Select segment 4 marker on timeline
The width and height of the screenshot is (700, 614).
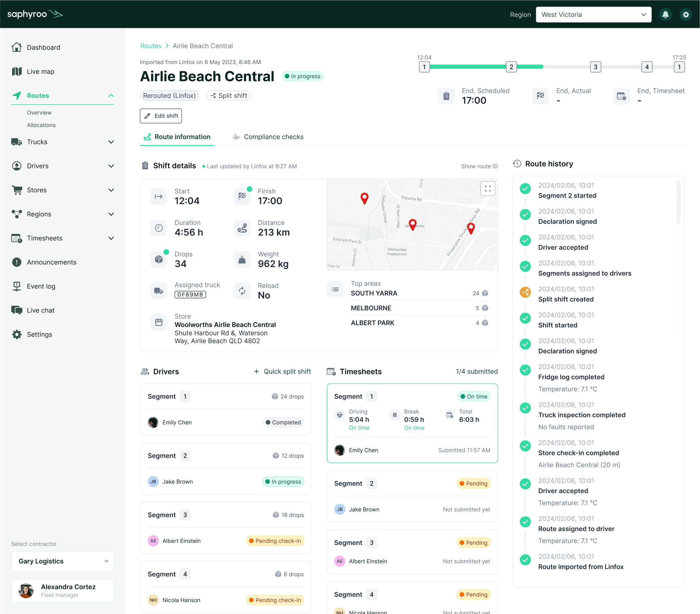coord(647,67)
